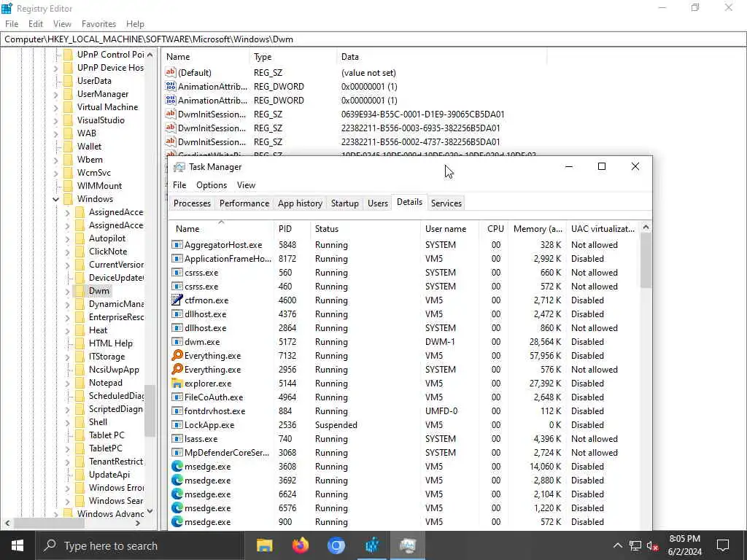Expand the Notepad registry key
The image size is (747, 560).
67,383
